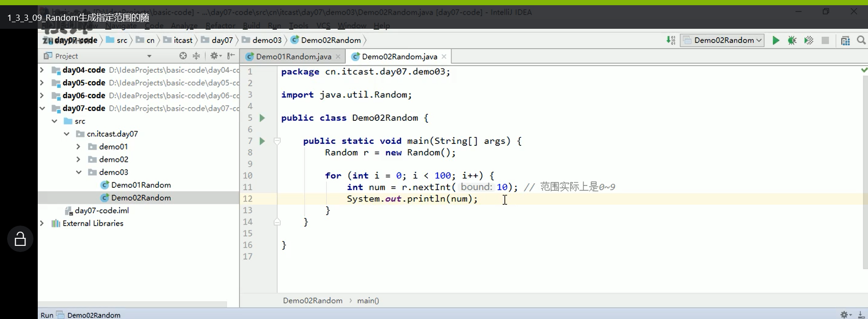Open the Refactor menu
868x319 pixels.
[x=220, y=25]
